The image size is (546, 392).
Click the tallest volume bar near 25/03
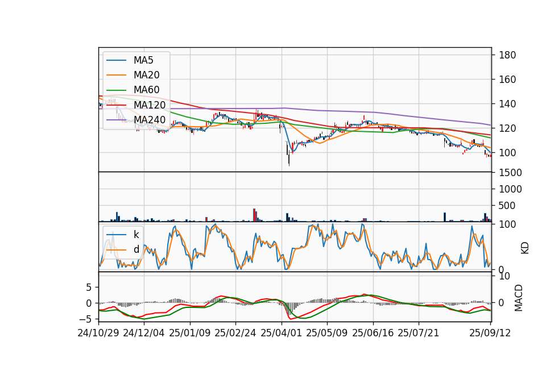pyautogui.click(x=254, y=215)
